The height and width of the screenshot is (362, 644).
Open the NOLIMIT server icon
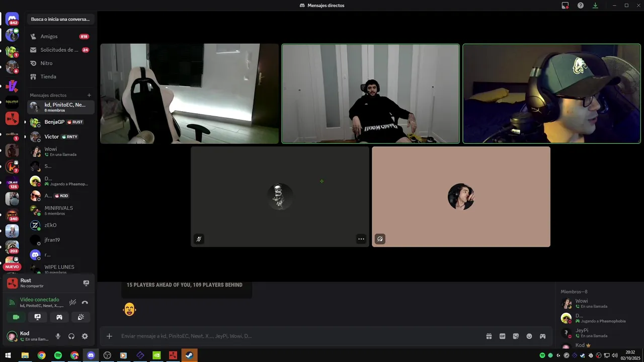click(x=12, y=102)
